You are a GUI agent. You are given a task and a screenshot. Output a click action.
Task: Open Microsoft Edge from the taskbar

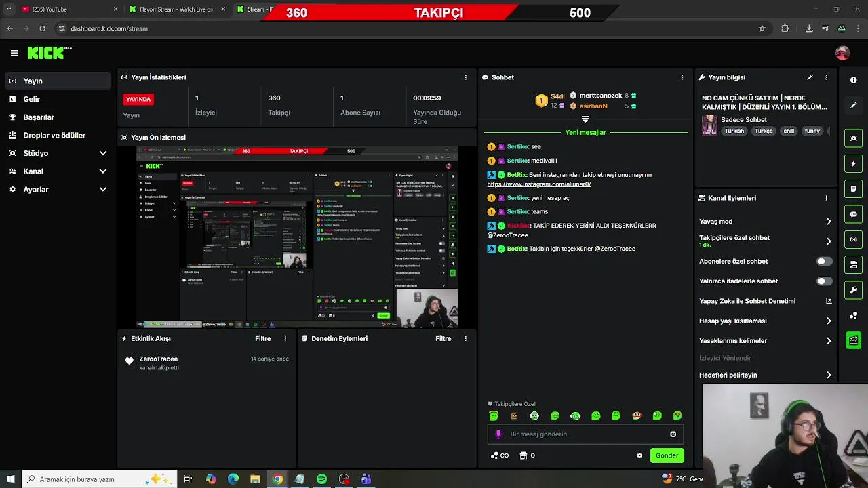coord(233,479)
